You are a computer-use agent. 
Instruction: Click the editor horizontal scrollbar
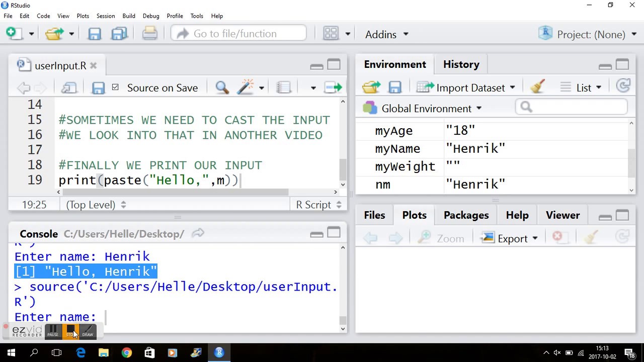[x=176, y=192]
